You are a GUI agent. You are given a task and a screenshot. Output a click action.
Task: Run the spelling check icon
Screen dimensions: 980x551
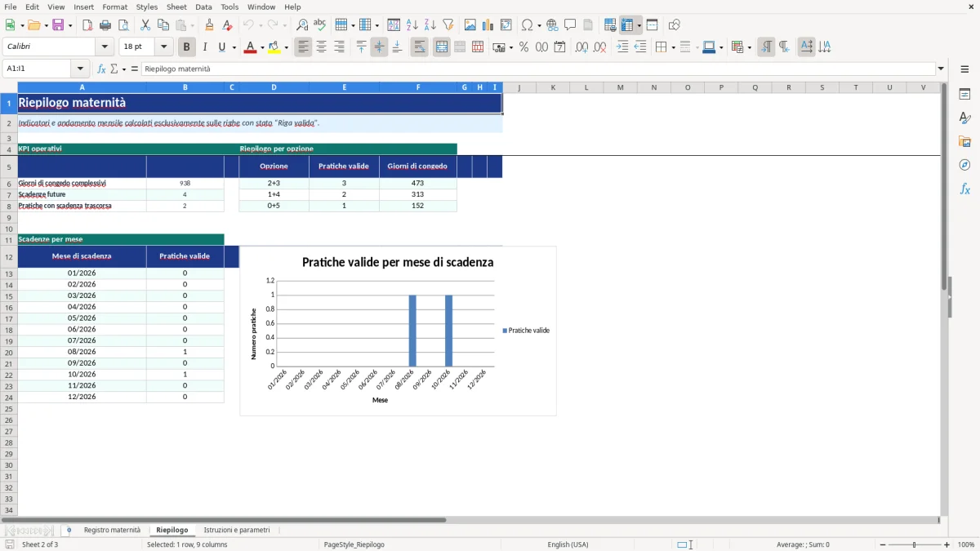320,25
